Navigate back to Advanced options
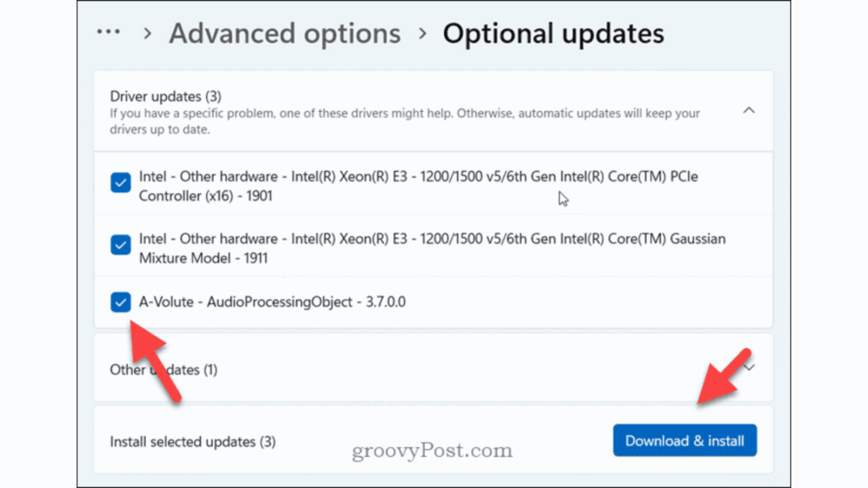Screen dimensions: 868x488 (284, 34)
